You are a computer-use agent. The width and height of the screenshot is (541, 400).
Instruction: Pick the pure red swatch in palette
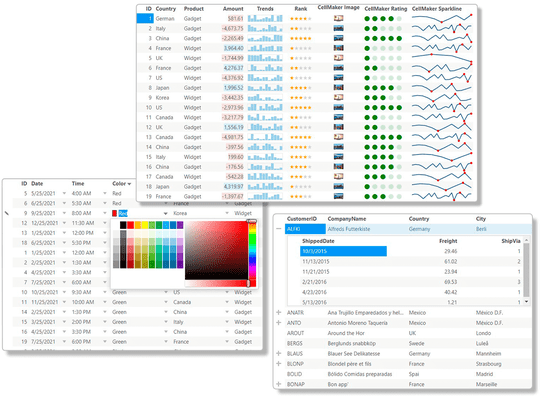pos(130,225)
